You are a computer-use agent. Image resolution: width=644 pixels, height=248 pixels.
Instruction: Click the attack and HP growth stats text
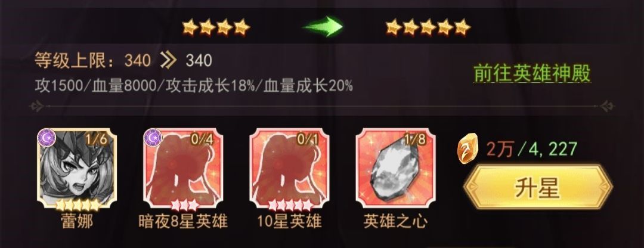pyautogui.click(x=194, y=86)
